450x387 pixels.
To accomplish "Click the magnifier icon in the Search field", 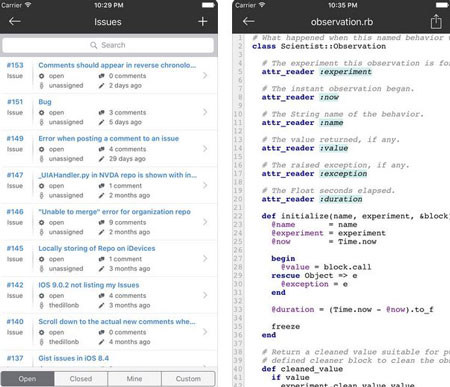I will 94,45.
